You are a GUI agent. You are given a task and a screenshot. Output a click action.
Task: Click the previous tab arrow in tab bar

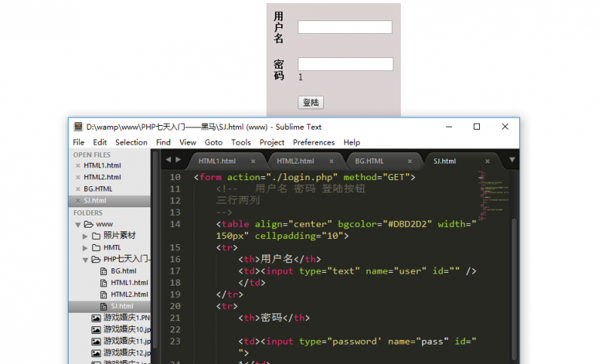pos(168,160)
